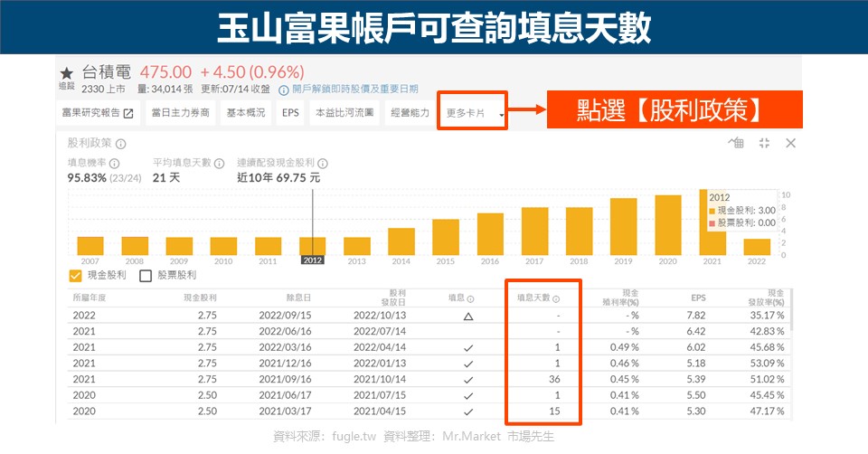The image size is (868, 454).
Task: Click the 近10年 69.75 元 value
Action: tap(278, 178)
